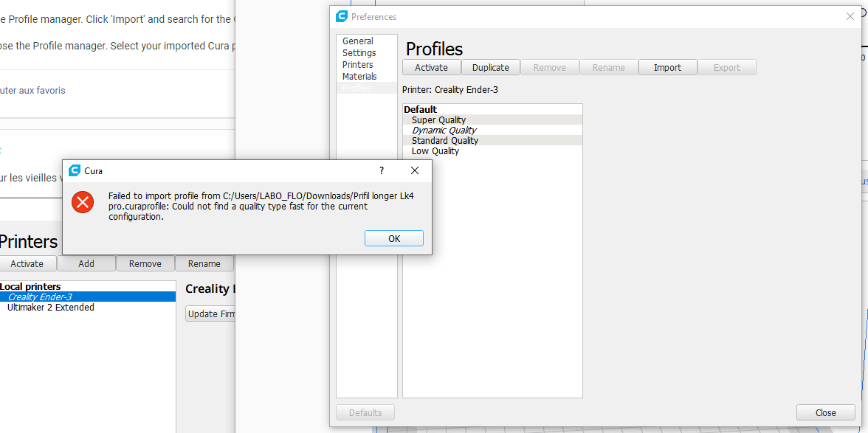Click the 'ajouter aux favoris' link
Image resolution: width=868 pixels, height=433 pixels.
tap(32, 90)
